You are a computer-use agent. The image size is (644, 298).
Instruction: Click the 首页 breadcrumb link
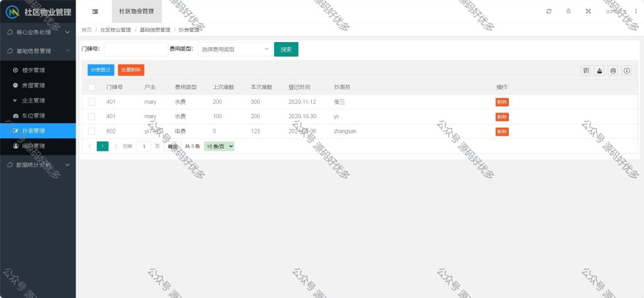pyautogui.click(x=87, y=30)
